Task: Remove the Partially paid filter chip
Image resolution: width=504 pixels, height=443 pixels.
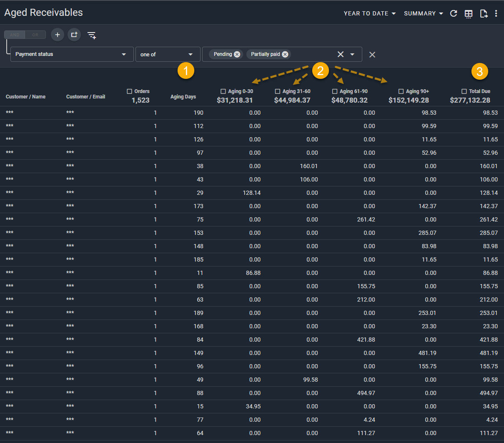Action: coord(285,54)
